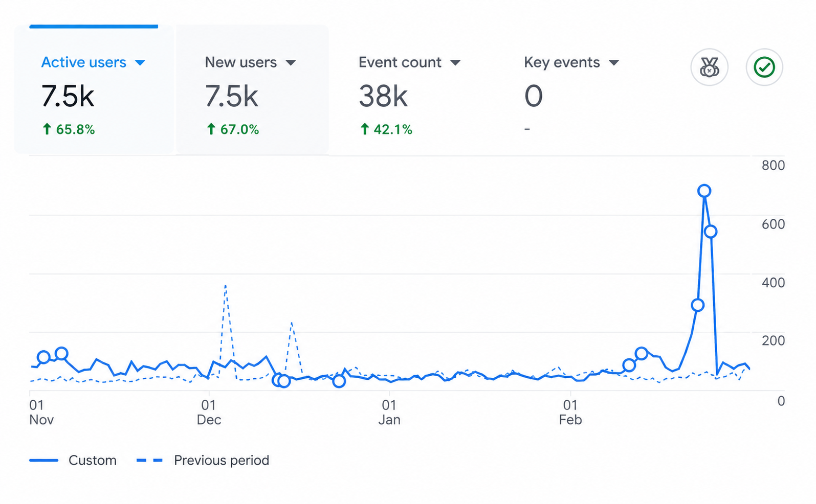Open the Active users metric dropdown arrow
This screenshot has height=504, width=816.
pos(140,63)
